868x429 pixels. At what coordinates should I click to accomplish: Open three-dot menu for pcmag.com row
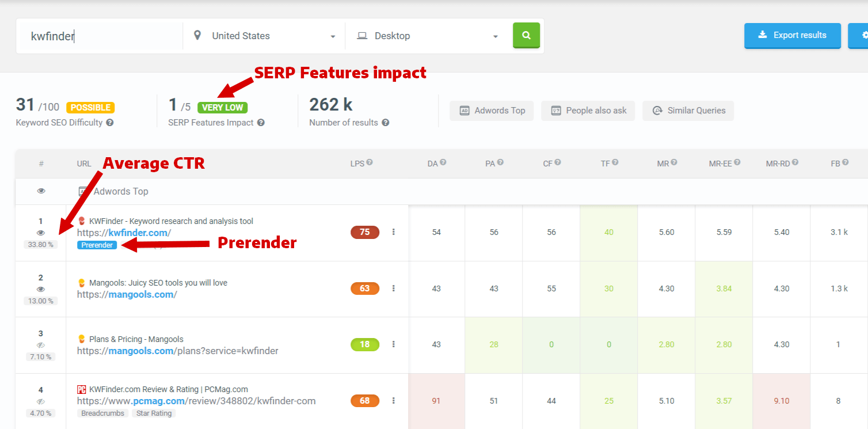[x=394, y=400]
